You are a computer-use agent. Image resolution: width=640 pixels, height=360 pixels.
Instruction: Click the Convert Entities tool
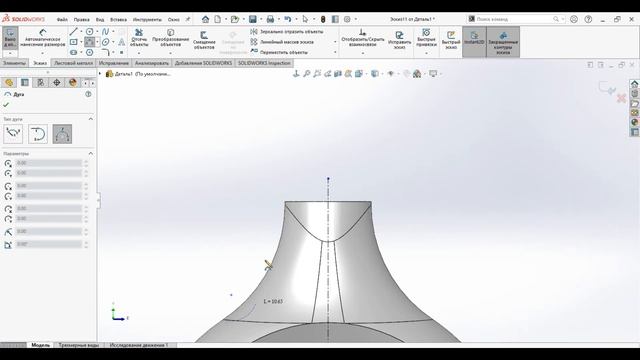tap(171, 37)
